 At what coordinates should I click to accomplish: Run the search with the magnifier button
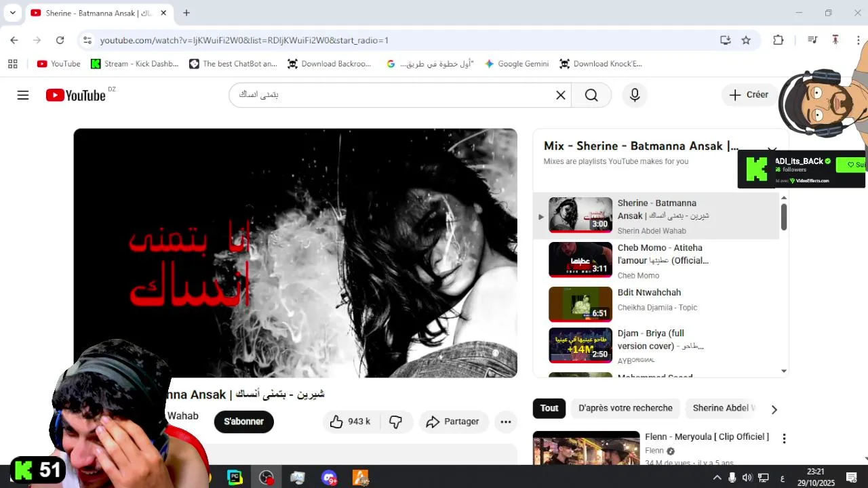(x=591, y=95)
